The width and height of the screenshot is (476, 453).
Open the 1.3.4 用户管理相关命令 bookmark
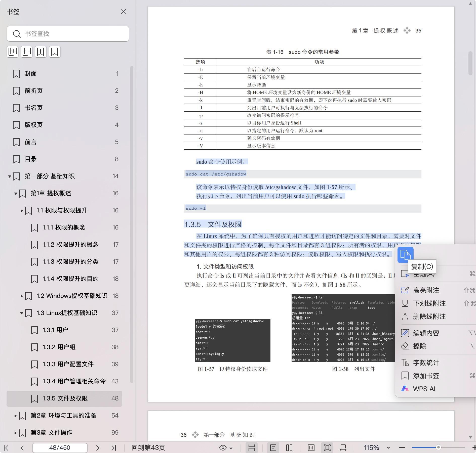click(x=74, y=381)
